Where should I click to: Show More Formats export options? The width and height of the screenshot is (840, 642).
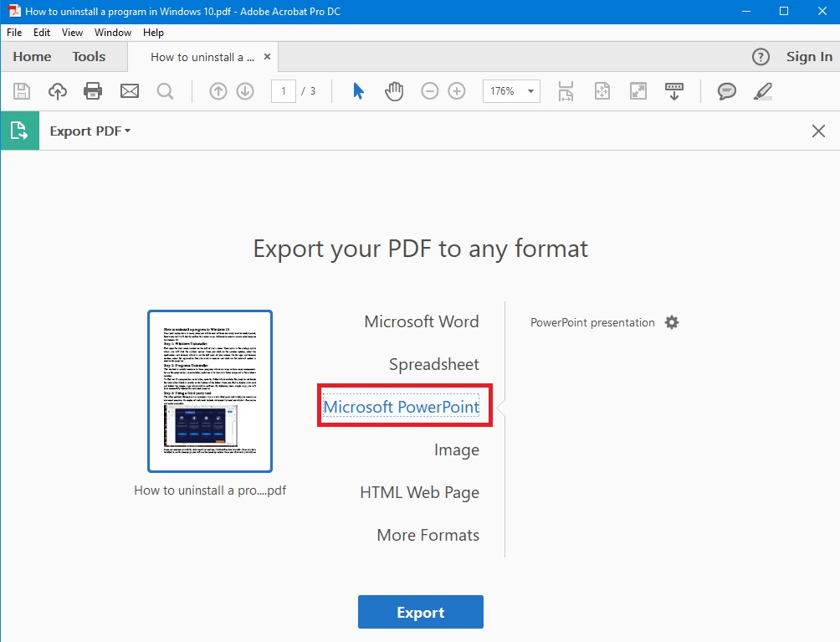point(428,535)
